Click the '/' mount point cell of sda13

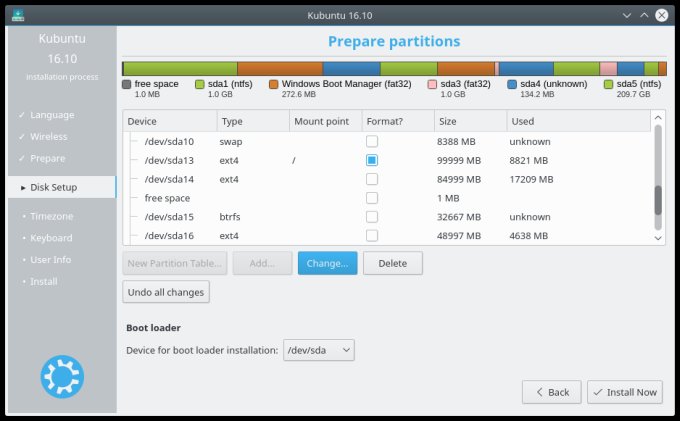tap(294, 160)
